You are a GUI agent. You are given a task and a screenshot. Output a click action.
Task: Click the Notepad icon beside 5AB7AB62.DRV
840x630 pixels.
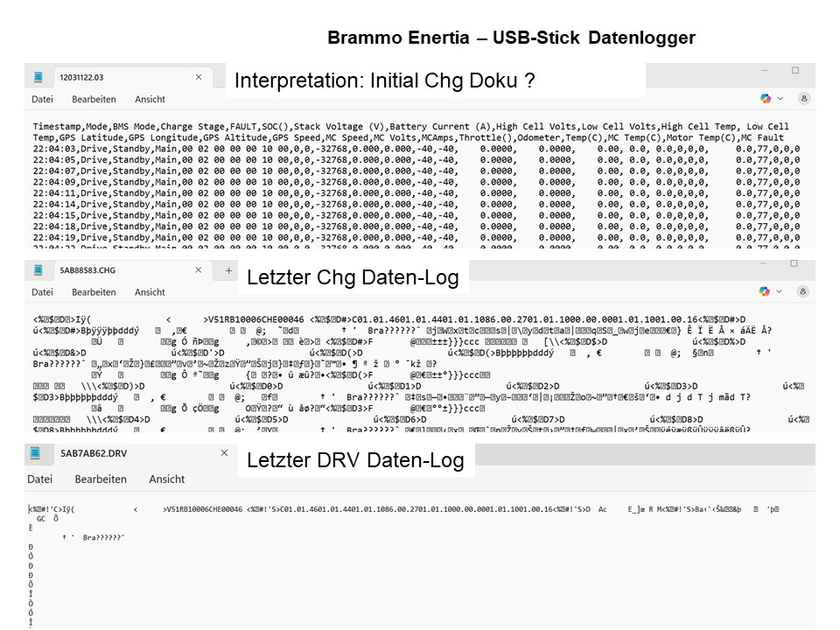click(x=38, y=454)
